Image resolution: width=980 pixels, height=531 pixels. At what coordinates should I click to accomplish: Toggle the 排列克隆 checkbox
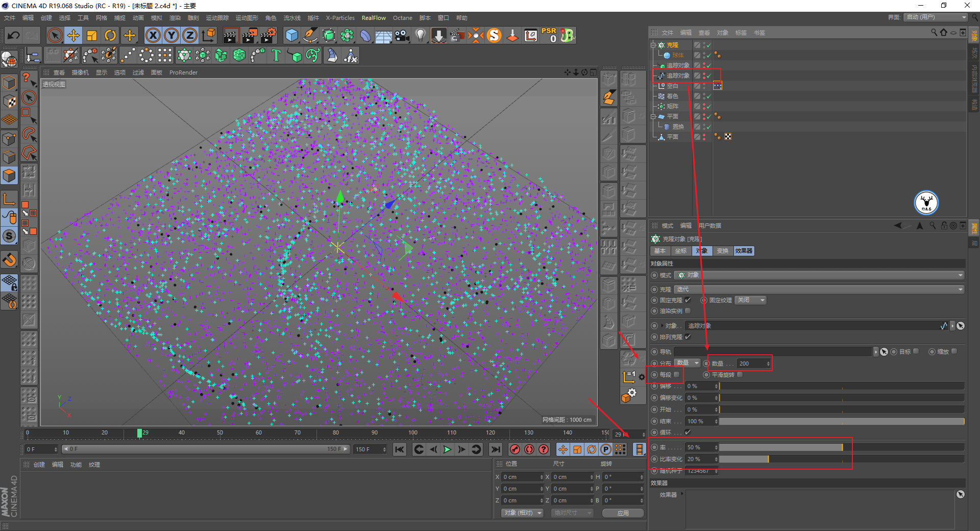pos(688,337)
